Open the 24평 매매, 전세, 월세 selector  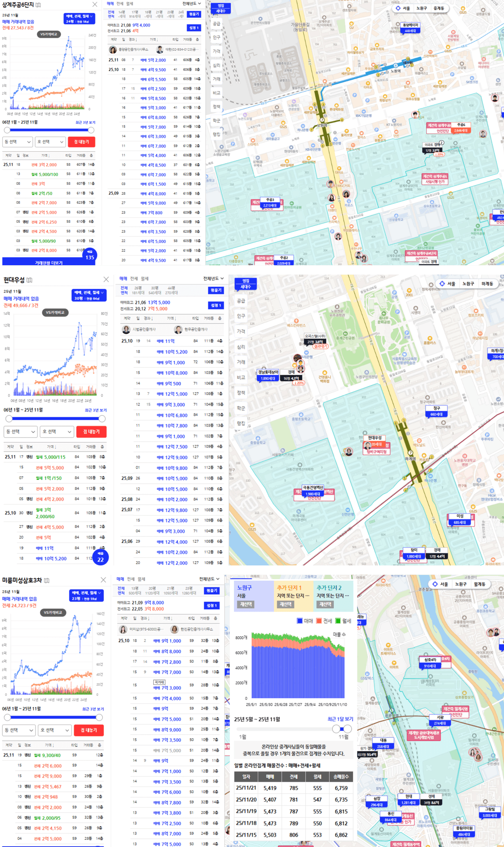click(x=79, y=19)
